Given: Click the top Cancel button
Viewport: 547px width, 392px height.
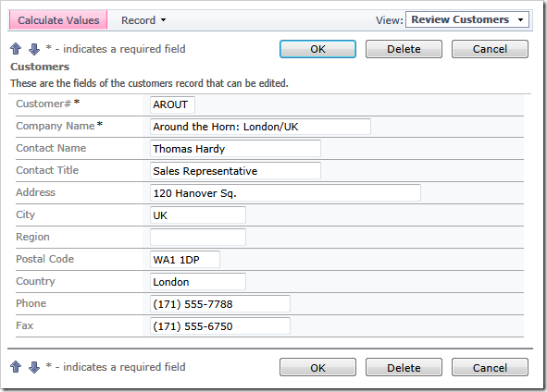Looking at the screenshot, I should point(490,49).
